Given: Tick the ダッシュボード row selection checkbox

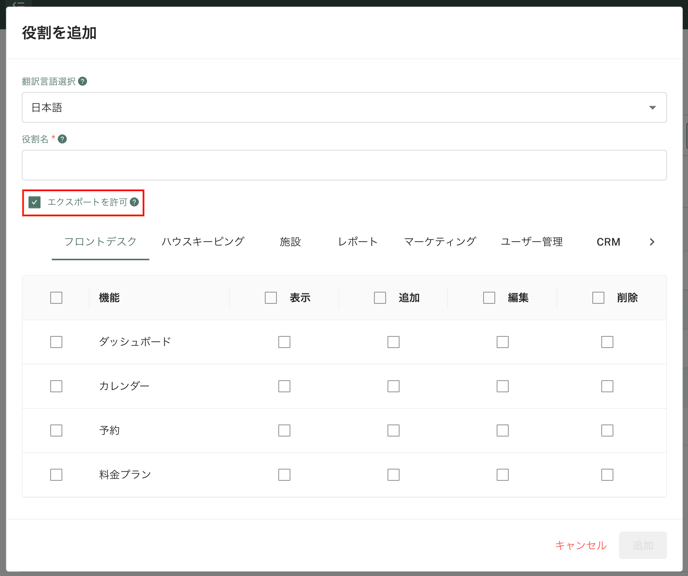Looking at the screenshot, I should point(56,342).
